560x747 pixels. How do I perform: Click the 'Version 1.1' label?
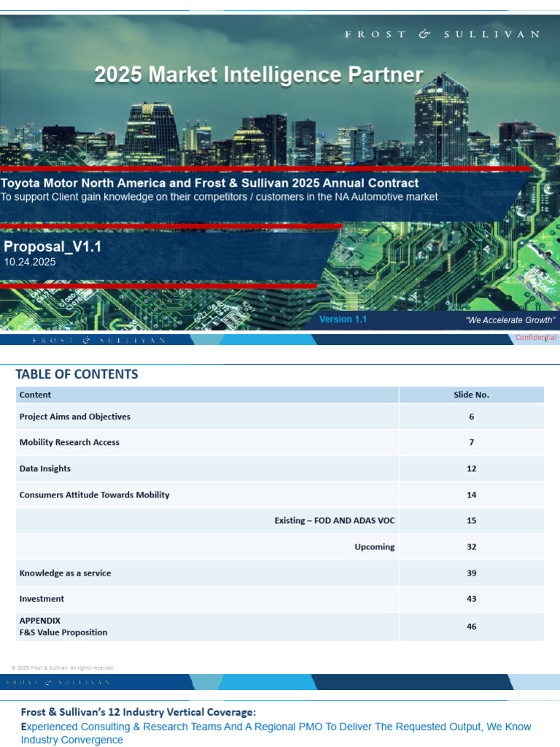[343, 320]
